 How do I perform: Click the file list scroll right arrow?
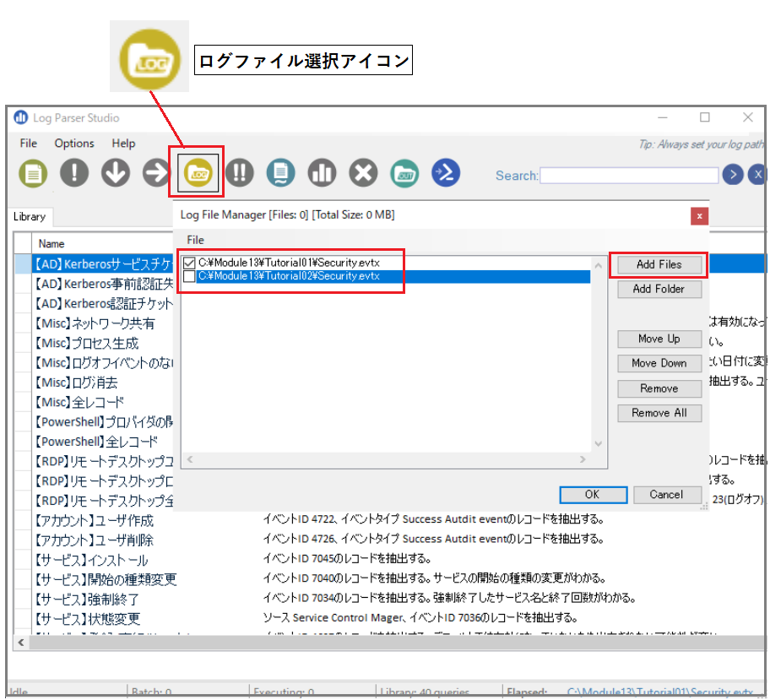tap(583, 459)
